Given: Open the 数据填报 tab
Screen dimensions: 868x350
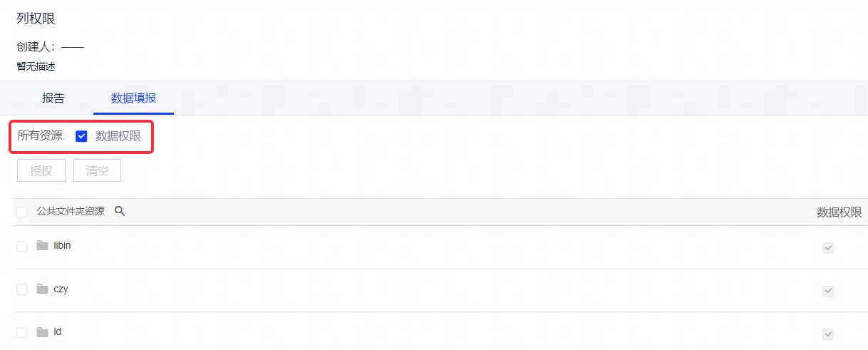Looking at the screenshot, I should pos(133,98).
